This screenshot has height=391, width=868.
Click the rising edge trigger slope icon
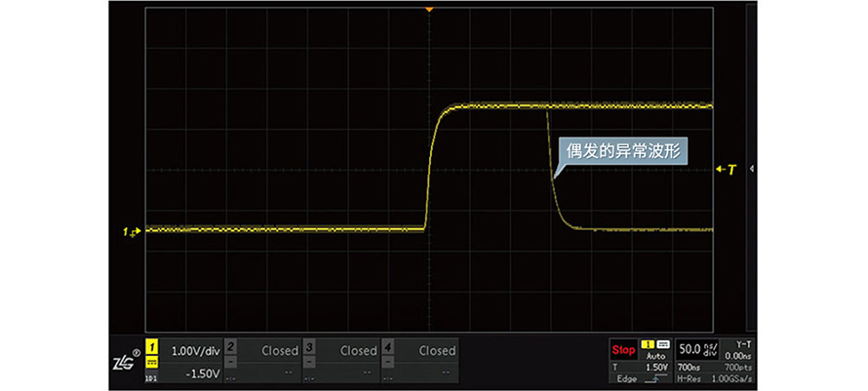(656, 377)
